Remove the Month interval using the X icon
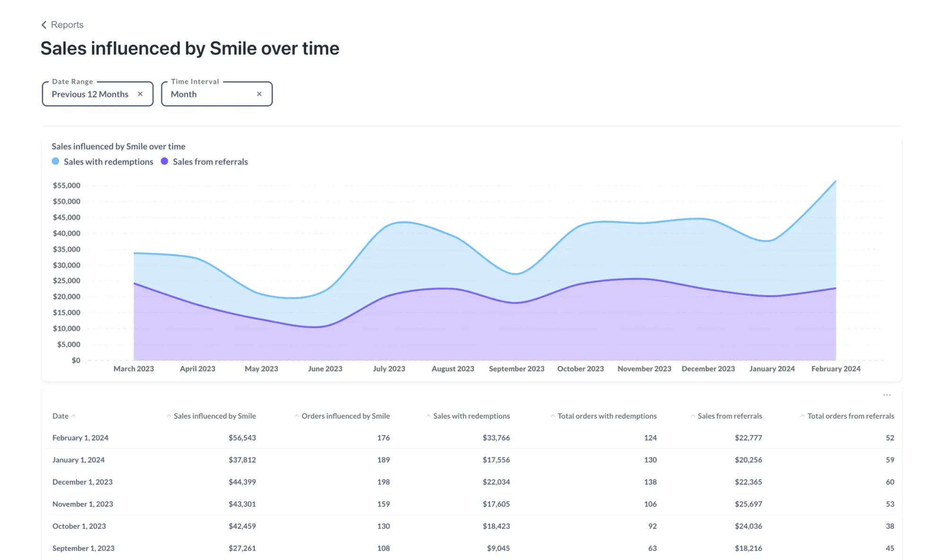 (259, 94)
